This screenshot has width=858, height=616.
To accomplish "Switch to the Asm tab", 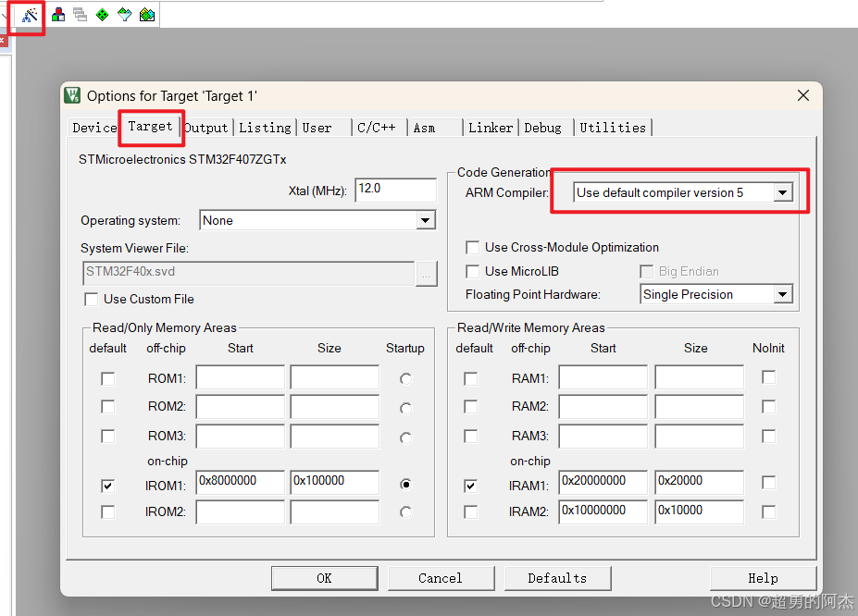I will [425, 128].
